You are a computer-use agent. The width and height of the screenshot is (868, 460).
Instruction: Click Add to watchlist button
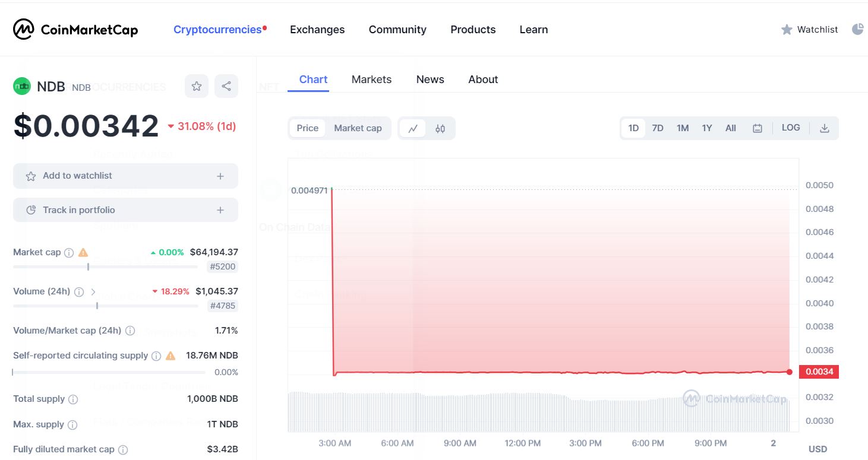coord(125,176)
